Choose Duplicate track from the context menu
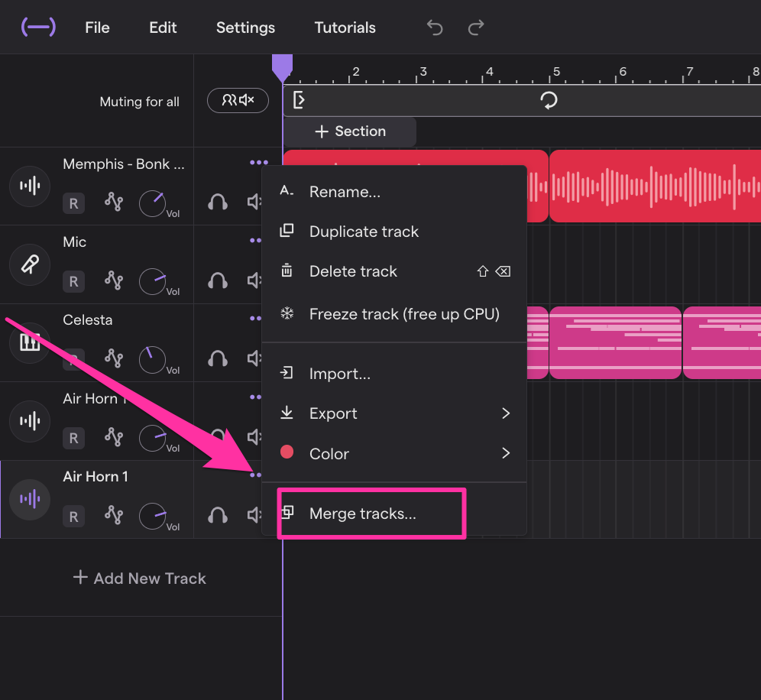761x700 pixels. coord(394,232)
